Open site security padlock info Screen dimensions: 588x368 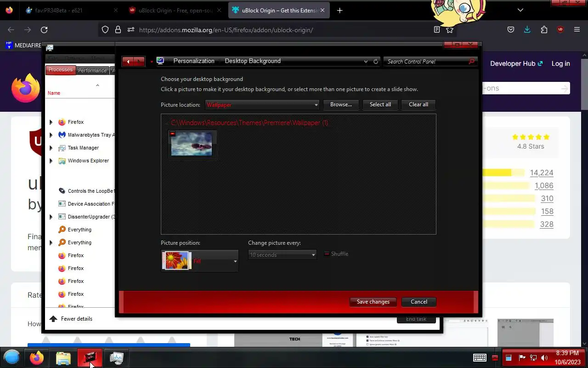[118, 30]
